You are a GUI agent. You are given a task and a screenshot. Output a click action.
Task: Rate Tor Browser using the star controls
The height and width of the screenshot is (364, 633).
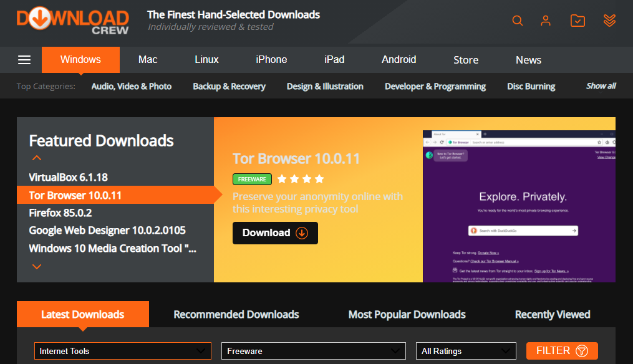click(x=300, y=178)
